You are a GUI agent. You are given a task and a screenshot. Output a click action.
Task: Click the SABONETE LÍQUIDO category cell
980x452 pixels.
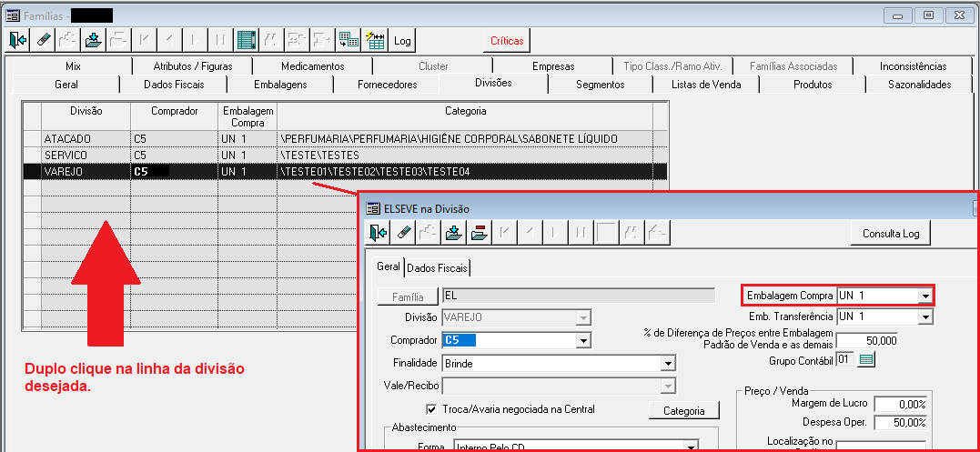[465, 138]
